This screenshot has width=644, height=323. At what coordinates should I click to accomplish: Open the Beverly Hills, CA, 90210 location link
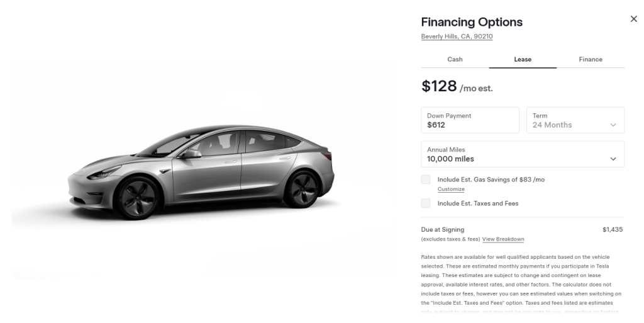point(457,37)
